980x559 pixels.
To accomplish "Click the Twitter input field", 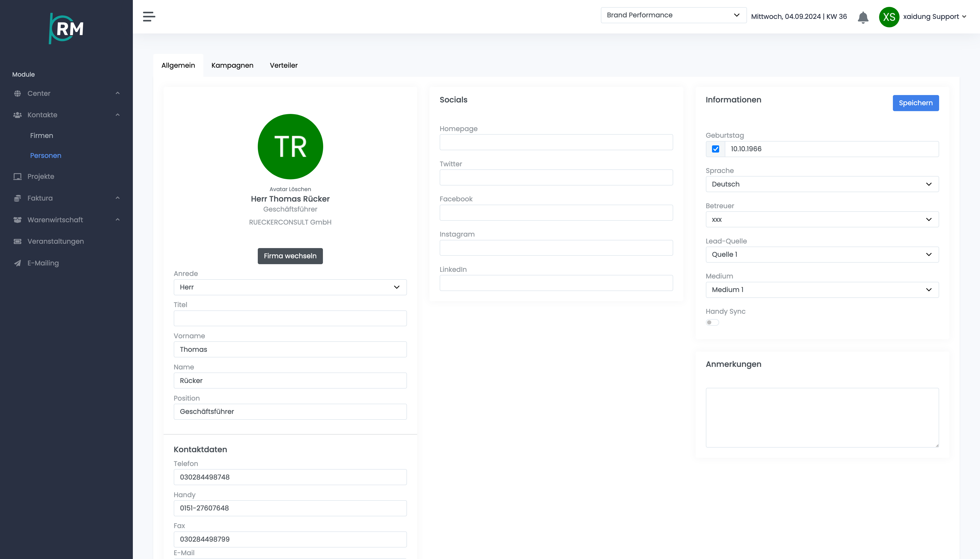I will click(x=556, y=177).
